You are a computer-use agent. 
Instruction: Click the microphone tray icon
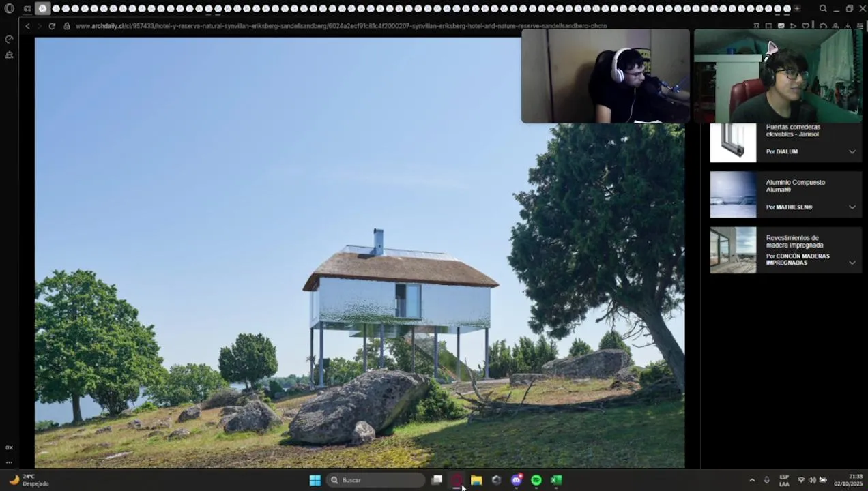[x=767, y=480]
